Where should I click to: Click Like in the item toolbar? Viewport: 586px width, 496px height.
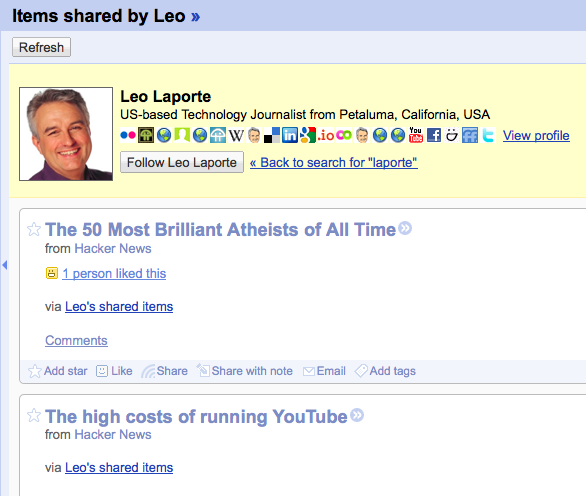pos(114,371)
